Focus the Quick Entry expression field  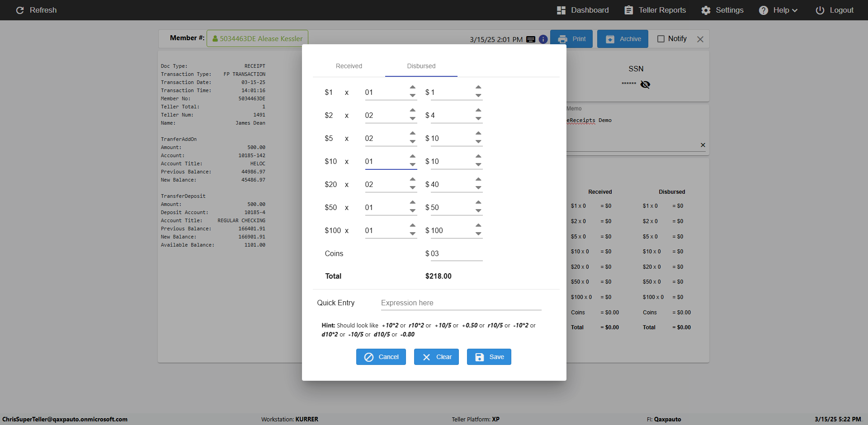pyautogui.click(x=461, y=303)
